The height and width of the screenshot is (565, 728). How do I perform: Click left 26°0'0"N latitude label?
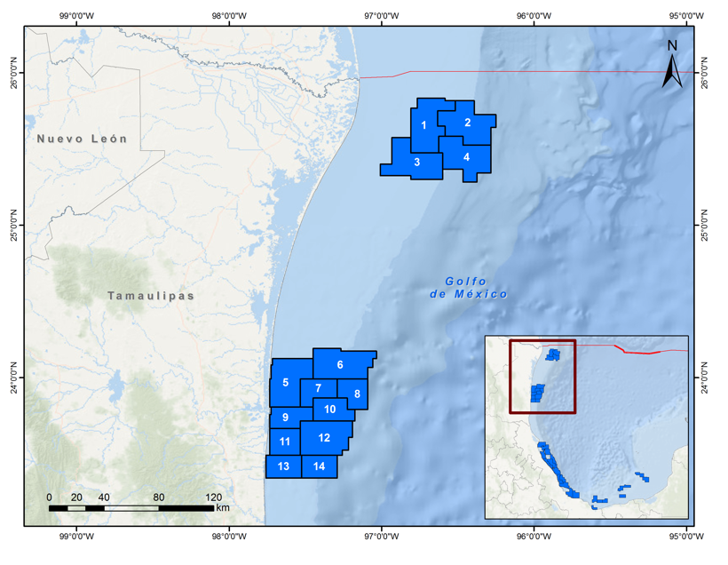pyautogui.click(x=13, y=73)
